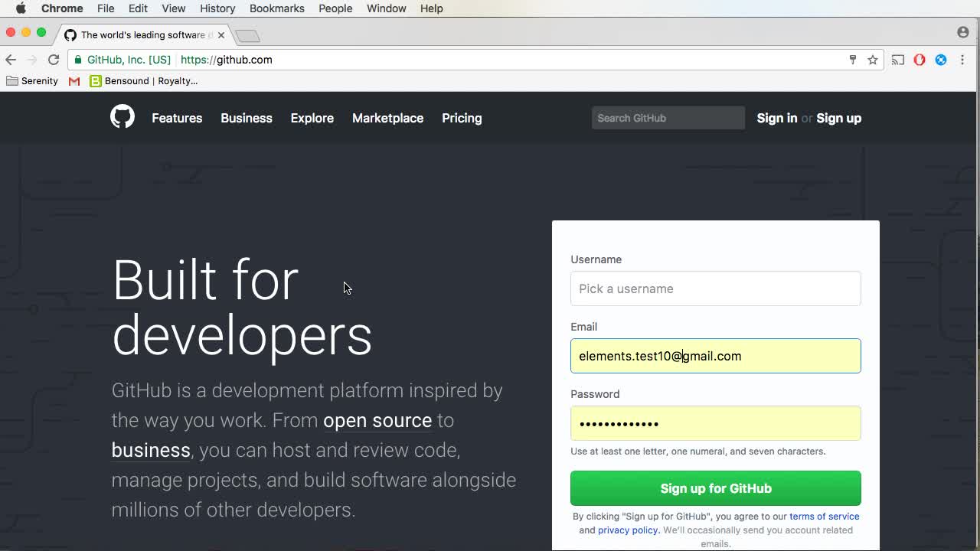The image size is (980, 551).
Task: Open the Serenity bookmarks folder
Action: [x=32, y=81]
